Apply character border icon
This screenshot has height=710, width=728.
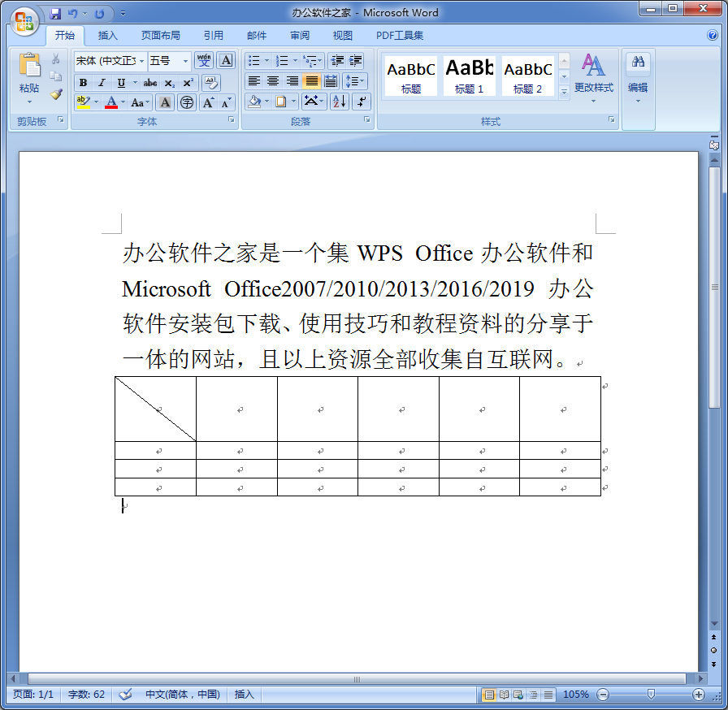coord(226,60)
